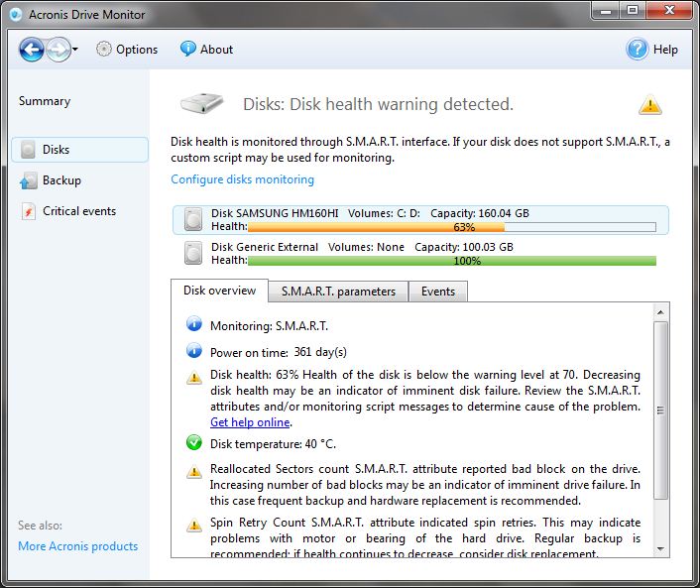700x588 pixels.
Task: Select Summary in the sidebar
Action: pyautogui.click(x=45, y=101)
